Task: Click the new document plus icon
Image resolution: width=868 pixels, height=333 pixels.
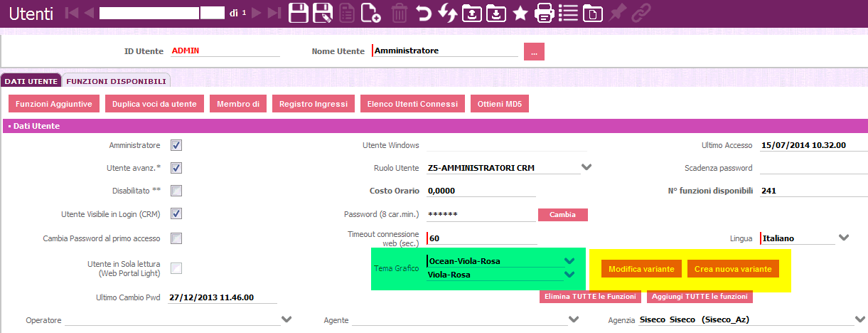Action: pyautogui.click(x=370, y=14)
